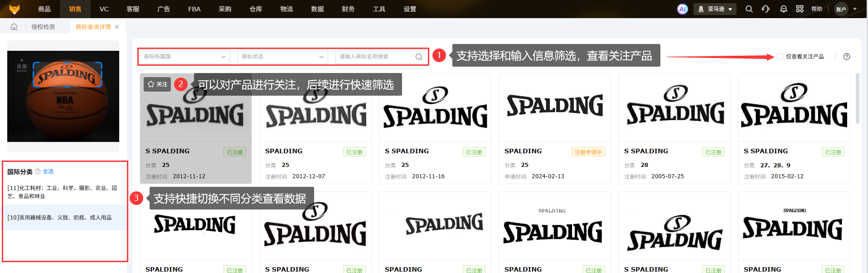Viewport: 868px width, 273px height.
Task: Open the 采购 menu
Action: tap(225, 9)
